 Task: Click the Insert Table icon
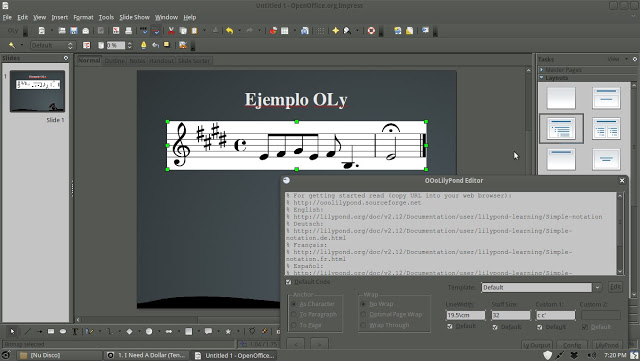285,31
